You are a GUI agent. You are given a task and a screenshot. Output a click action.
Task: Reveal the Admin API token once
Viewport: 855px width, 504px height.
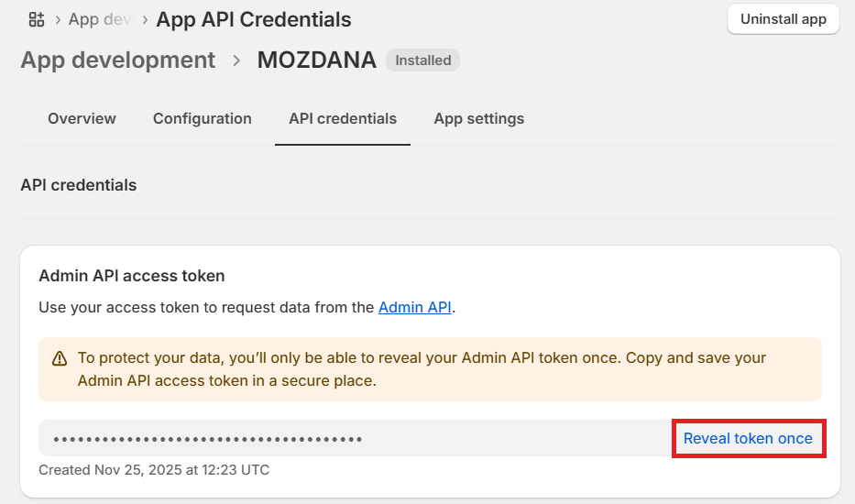748,438
